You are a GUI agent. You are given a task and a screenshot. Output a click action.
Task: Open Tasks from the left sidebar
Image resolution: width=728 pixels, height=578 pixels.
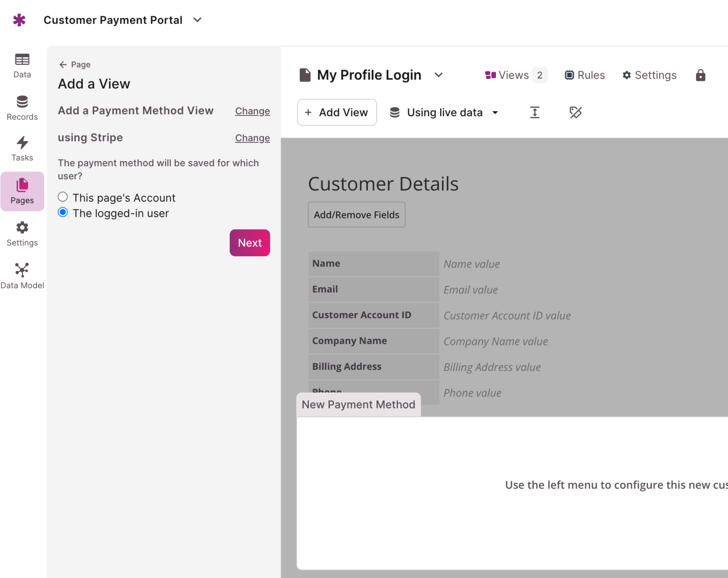click(22, 149)
